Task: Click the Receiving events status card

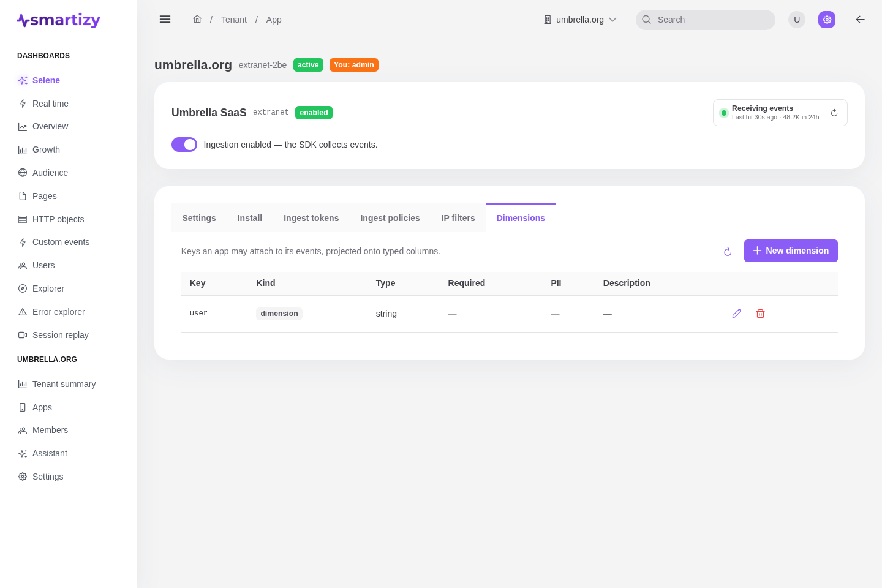Action: tap(780, 113)
